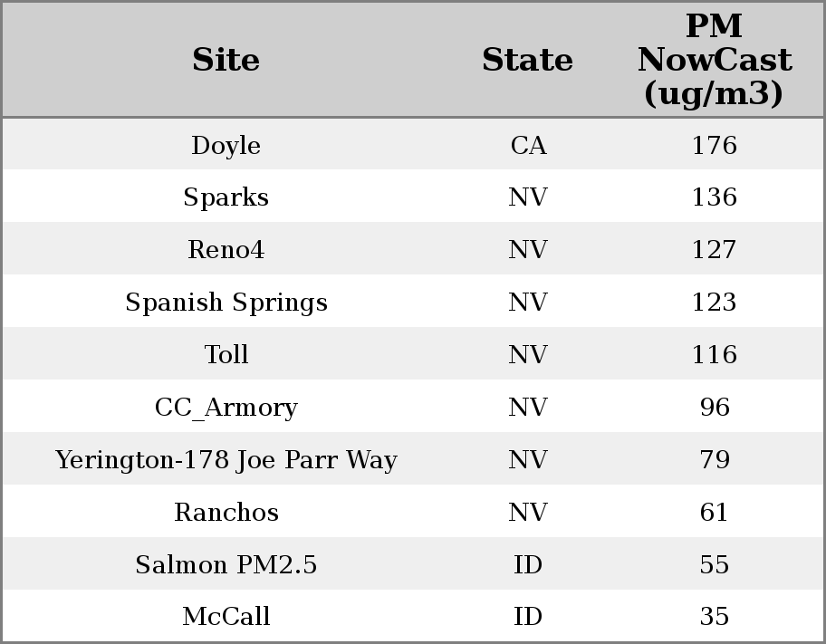Select the CC_Armory site cell

(226, 408)
